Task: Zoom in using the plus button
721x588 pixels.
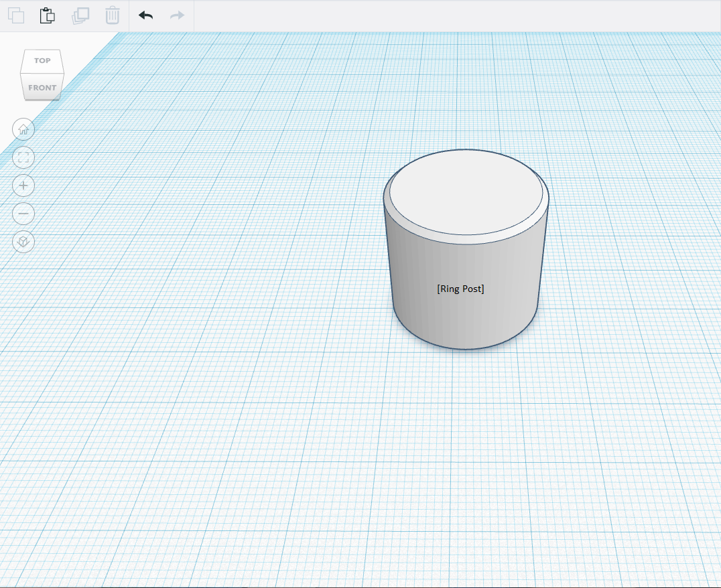Action: [23, 186]
